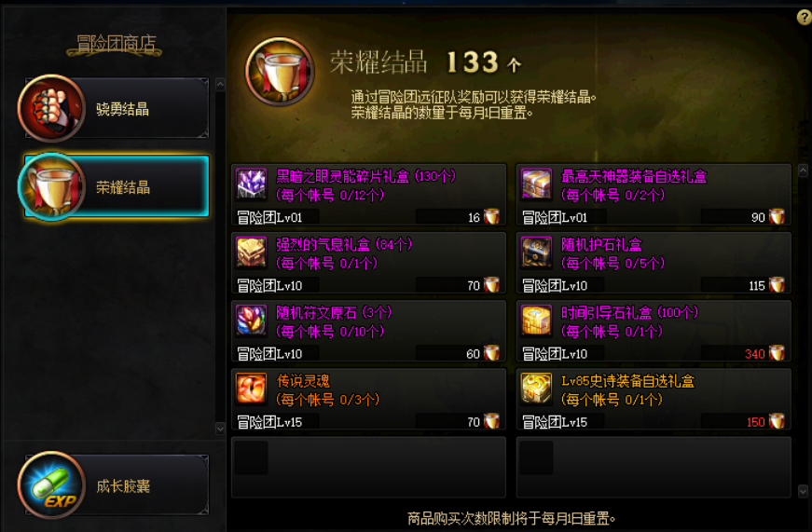This screenshot has width=812, height=532.
Task: Click the down arrow of sidebar scrollbar
Action: coord(220,429)
